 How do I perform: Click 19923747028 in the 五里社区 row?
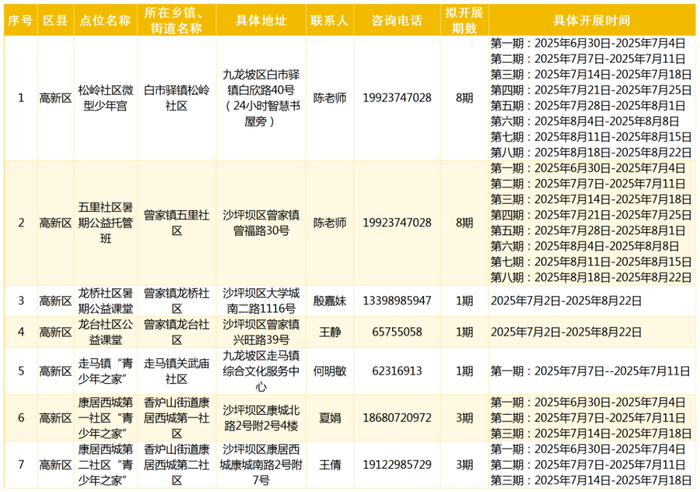point(397,223)
